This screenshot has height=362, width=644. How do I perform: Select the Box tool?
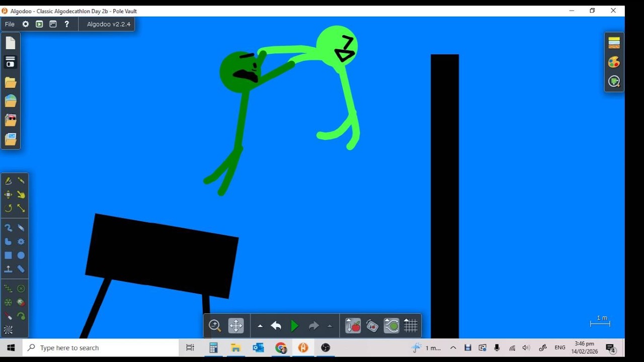pyautogui.click(x=8, y=255)
